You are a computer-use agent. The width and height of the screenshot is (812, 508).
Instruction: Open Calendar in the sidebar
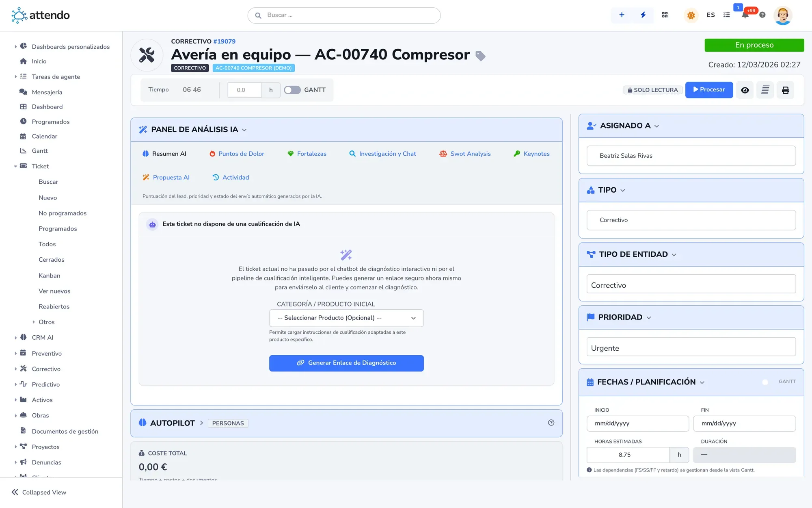[45, 136]
